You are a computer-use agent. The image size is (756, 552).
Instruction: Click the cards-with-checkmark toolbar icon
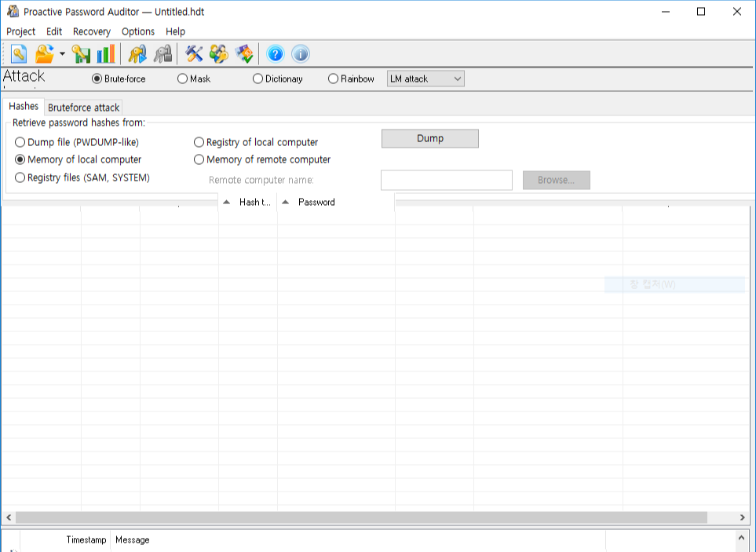point(244,54)
